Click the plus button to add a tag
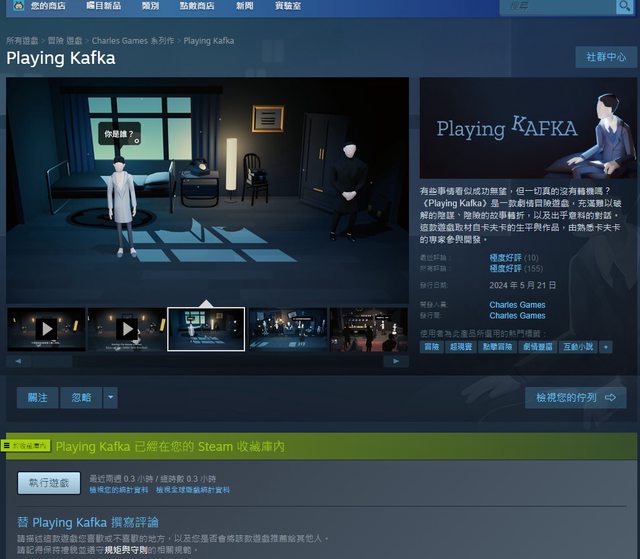640x559 pixels. coord(605,347)
